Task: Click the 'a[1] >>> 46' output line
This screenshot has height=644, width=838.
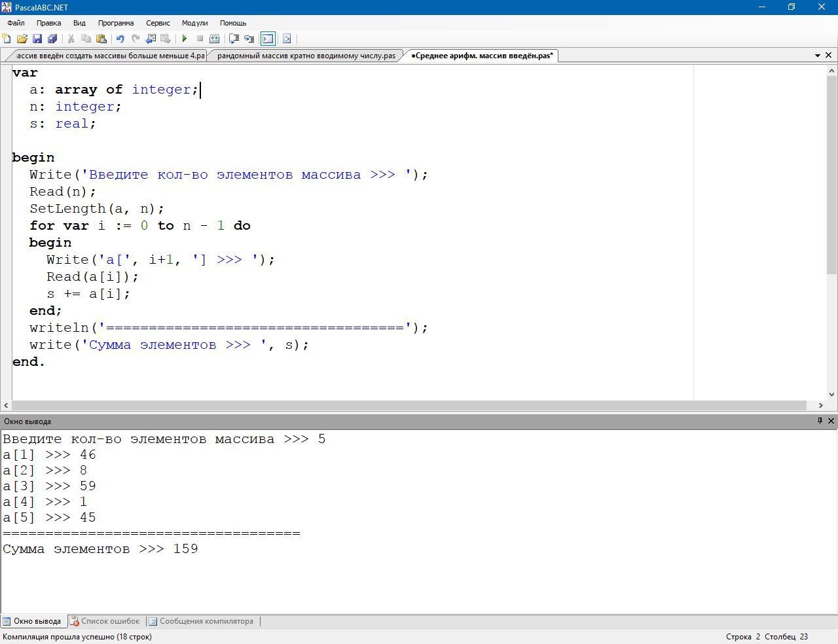Action: [49, 455]
